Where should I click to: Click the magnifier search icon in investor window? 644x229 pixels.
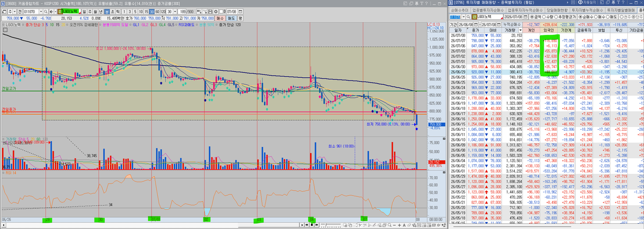(x=468, y=17)
